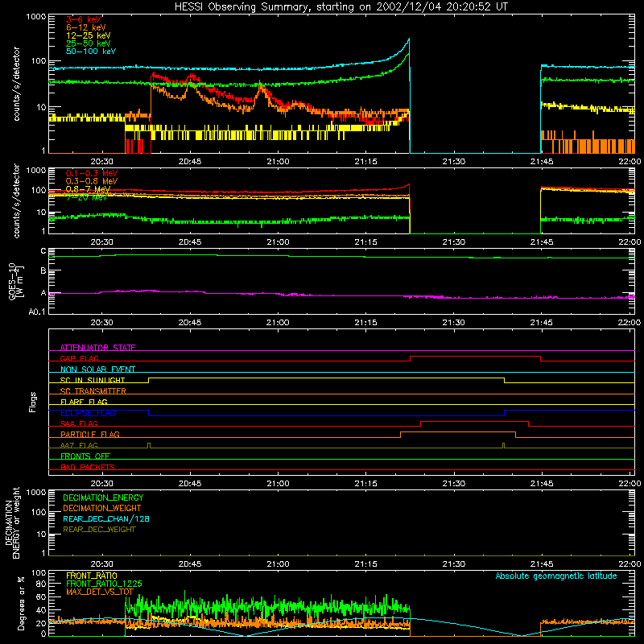Click the NON_SOLAR_EVENT flag label
Screen dimensions: 644x644
click(97, 369)
